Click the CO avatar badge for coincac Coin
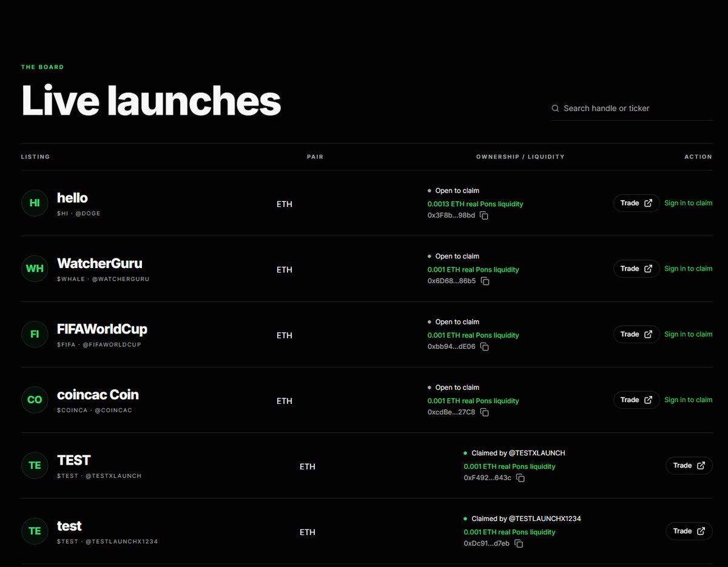The height and width of the screenshot is (567, 728). tap(35, 400)
